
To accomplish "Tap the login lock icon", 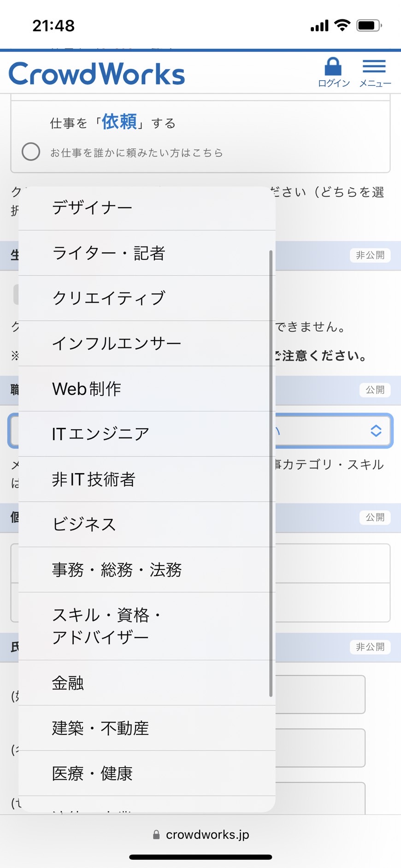I will click(333, 67).
